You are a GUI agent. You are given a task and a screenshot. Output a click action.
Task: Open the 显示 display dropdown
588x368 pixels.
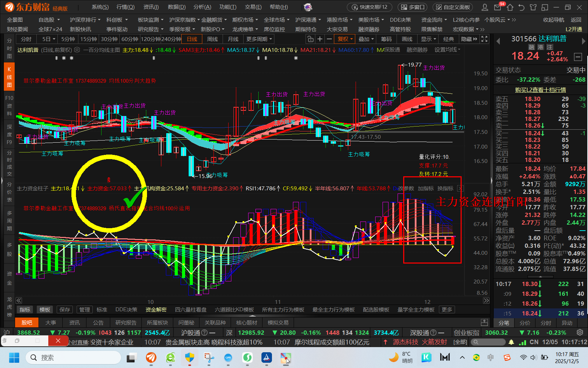click(x=428, y=39)
